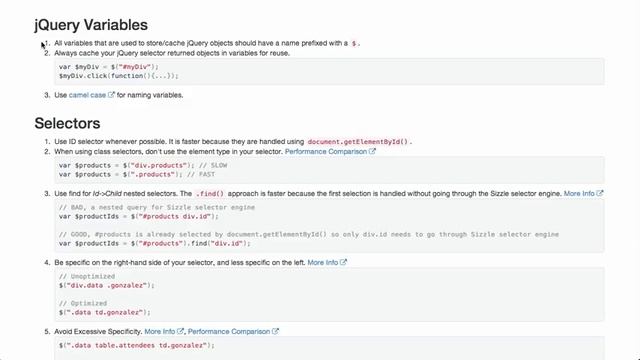Open Performance Comparison link for Excessive Specificity

coord(229,331)
